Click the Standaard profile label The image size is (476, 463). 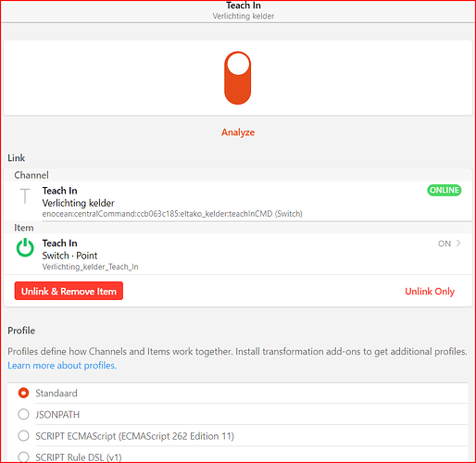(56, 394)
